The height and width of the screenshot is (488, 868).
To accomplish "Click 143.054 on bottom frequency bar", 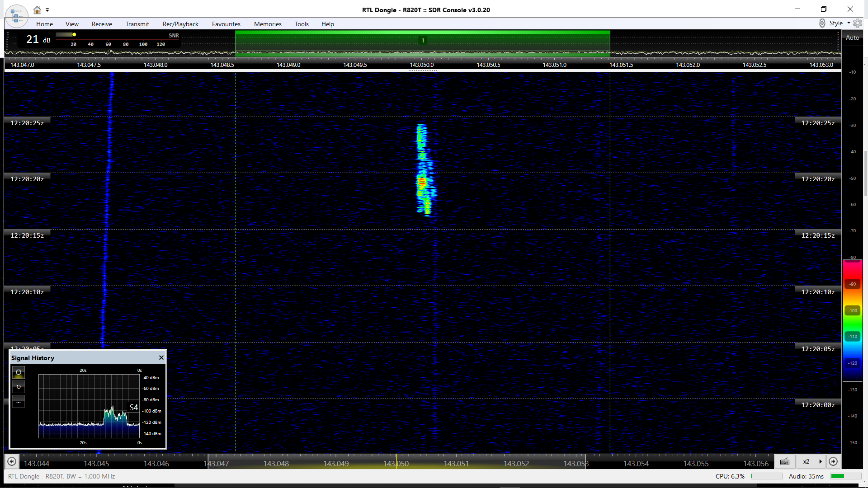I will (636, 464).
